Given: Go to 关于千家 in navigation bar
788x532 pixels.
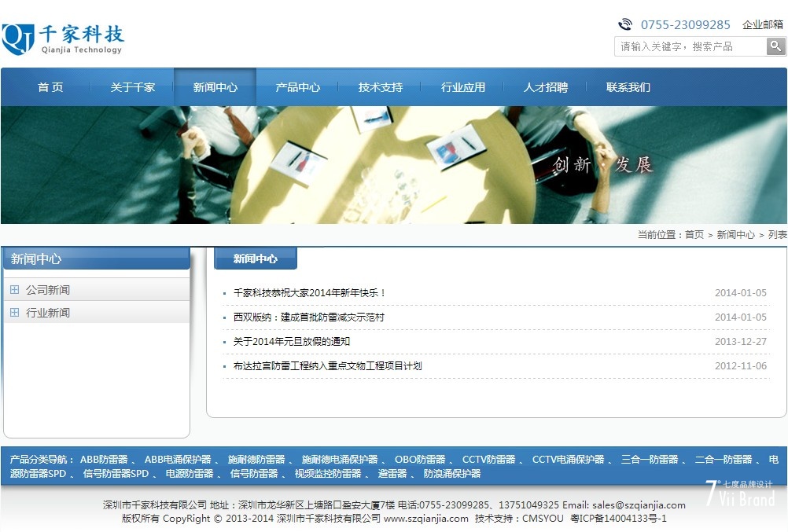Looking at the screenshot, I should click(132, 87).
